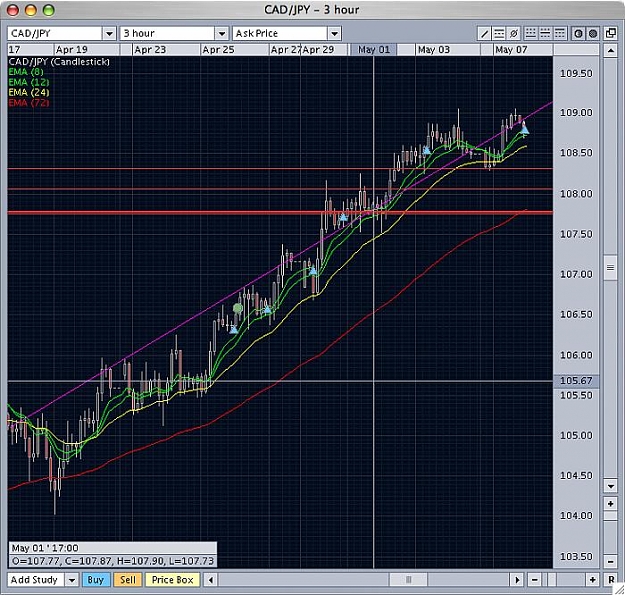The height and width of the screenshot is (595, 625).
Task: Click the orange Sell button
Action: coord(128,580)
